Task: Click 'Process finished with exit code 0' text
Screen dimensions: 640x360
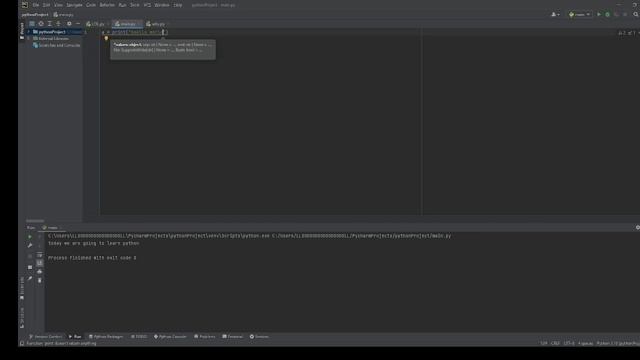Action: coord(92,258)
